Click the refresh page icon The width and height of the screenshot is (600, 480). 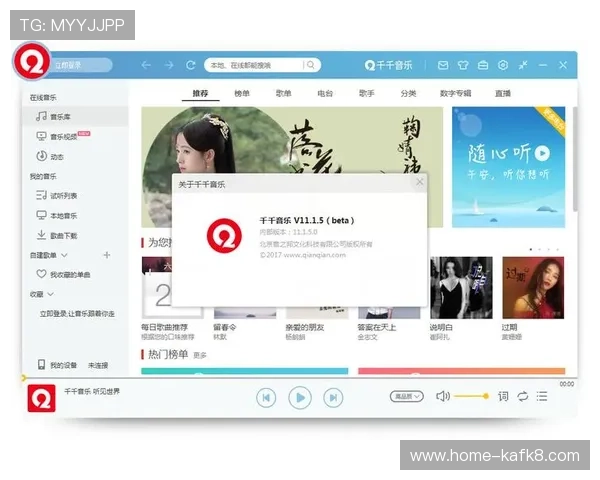[x=191, y=65]
